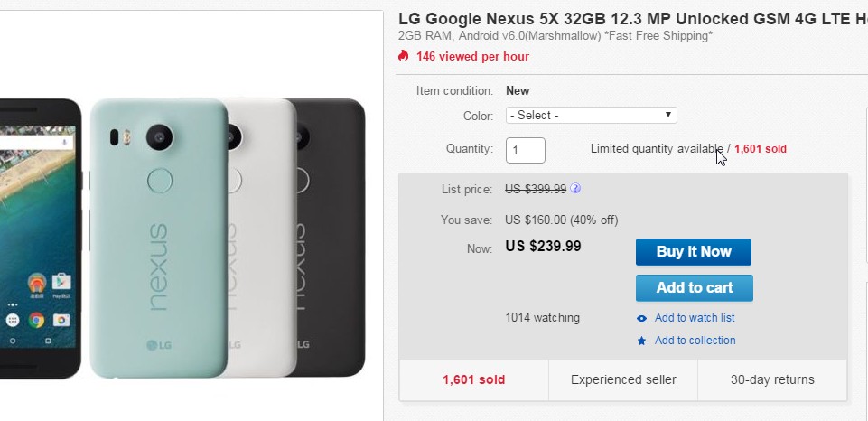Click the star icon beside collection
868x421 pixels.
pyautogui.click(x=641, y=341)
